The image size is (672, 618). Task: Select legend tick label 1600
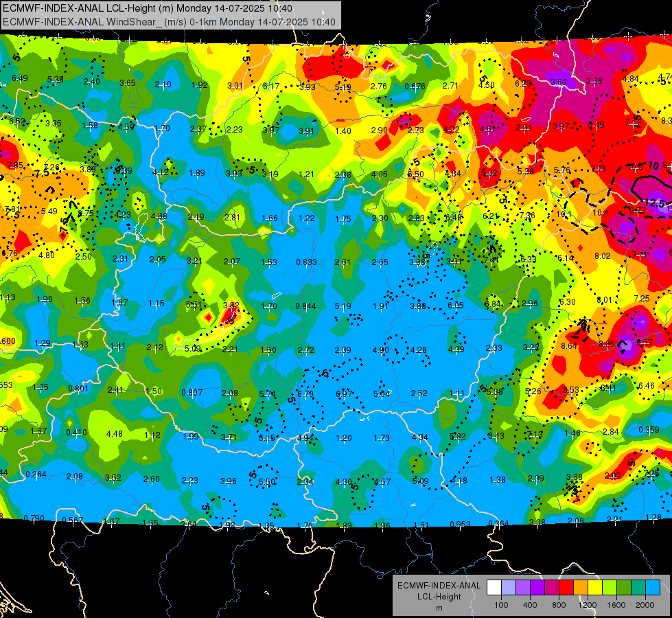point(616,605)
